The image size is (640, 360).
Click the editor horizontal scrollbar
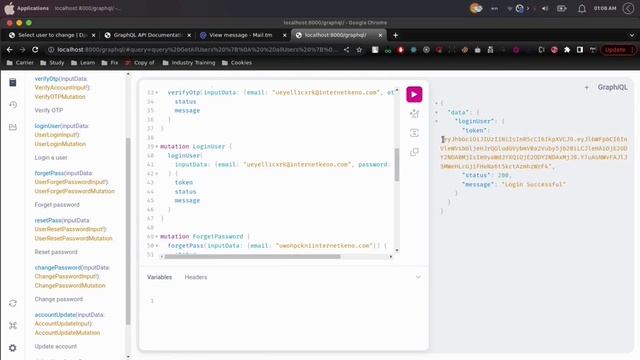(252, 257)
